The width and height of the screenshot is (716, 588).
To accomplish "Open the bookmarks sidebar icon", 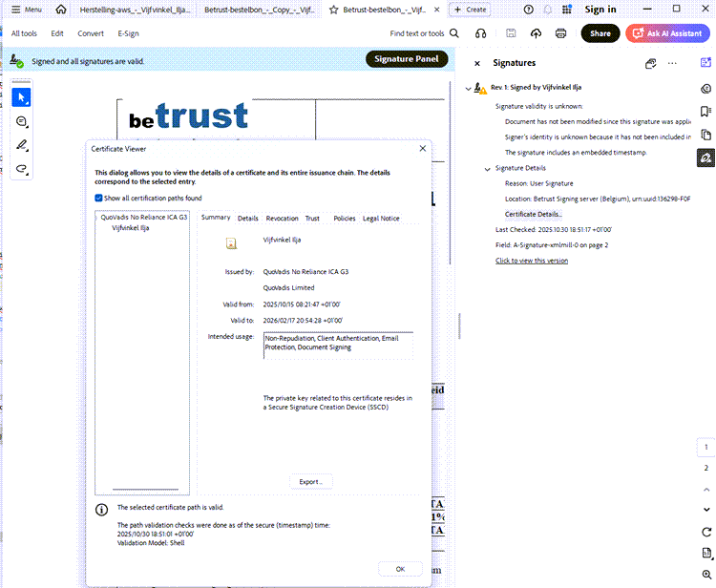I will coord(705,112).
